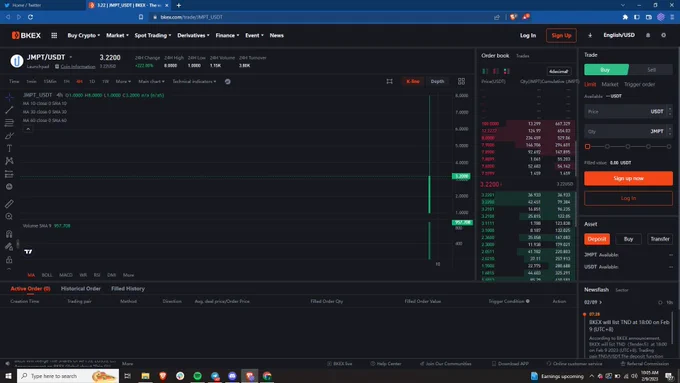The image size is (680, 383).
Task: Open the Main chart dropdown
Action: click(151, 82)
